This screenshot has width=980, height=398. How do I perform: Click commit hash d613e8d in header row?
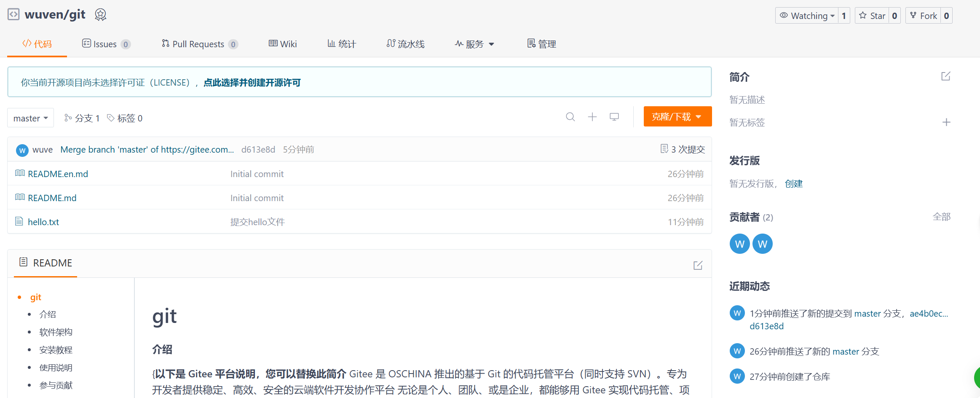coord(258,150)
